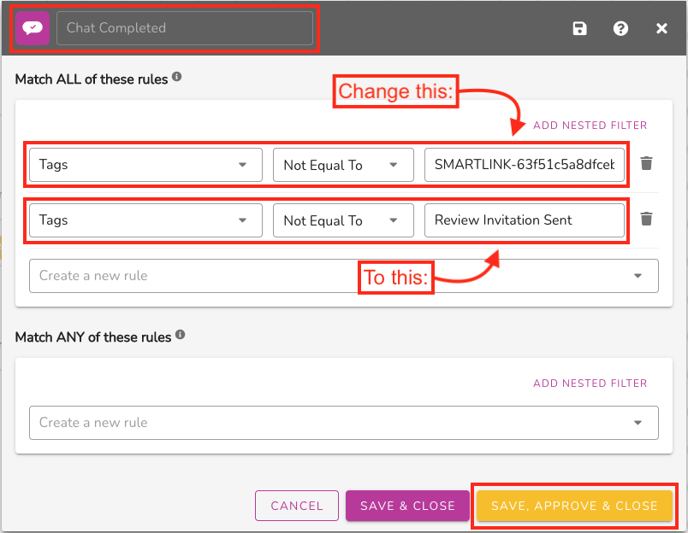Click the purple chat bubble icon

[x=33, y=28]
